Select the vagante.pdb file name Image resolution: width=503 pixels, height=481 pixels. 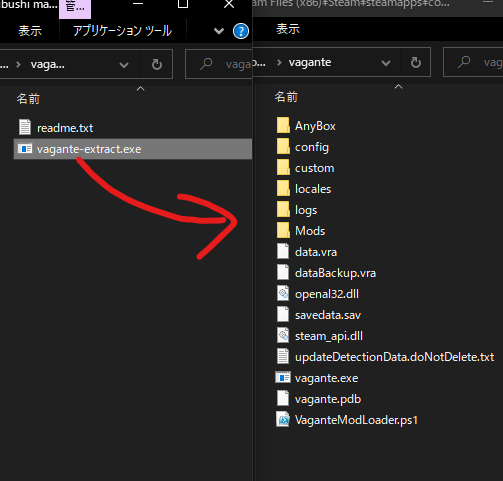[328, 399]
